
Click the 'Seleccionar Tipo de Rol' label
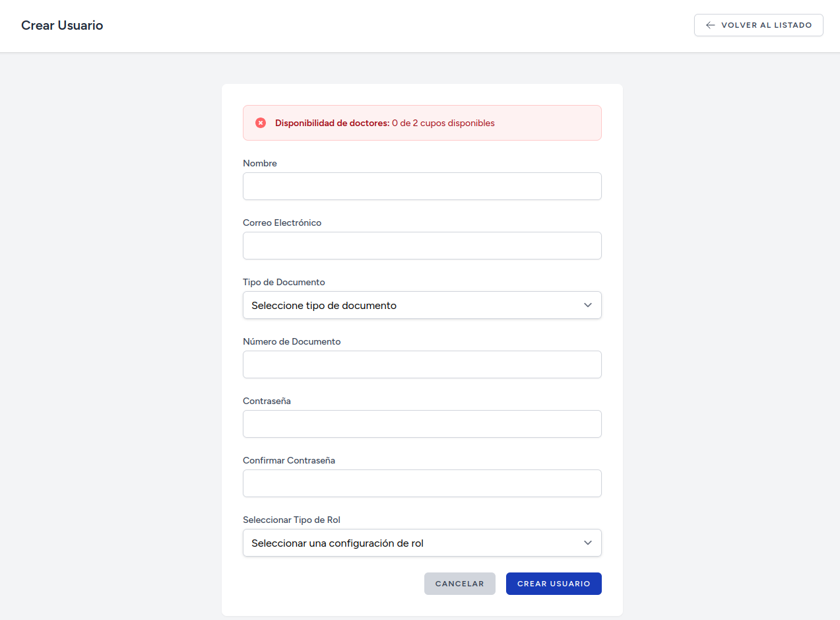click(291, 520)
